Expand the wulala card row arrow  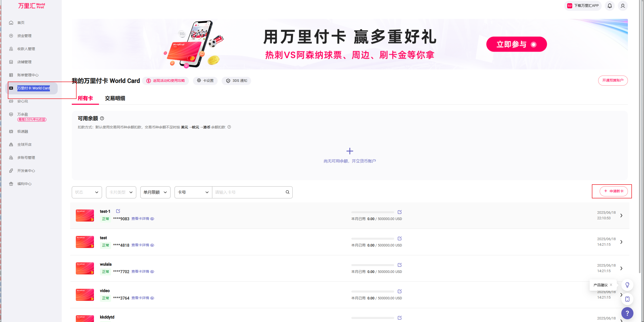click(621, 268)
